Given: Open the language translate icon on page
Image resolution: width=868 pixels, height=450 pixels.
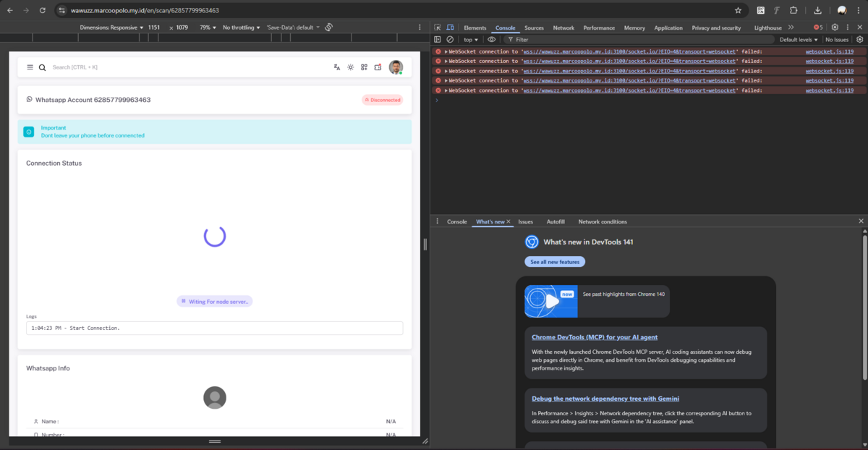Looking at the screenshot, I should coord(337,67).
